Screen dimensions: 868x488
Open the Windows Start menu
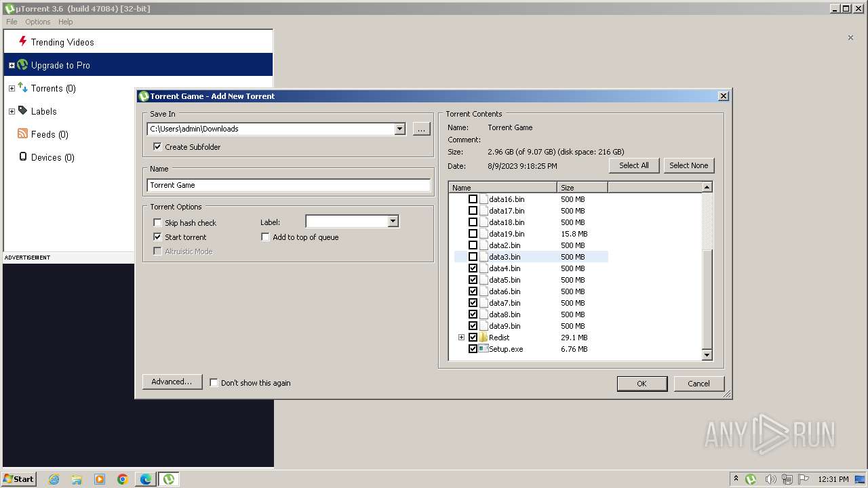[18, 479]
